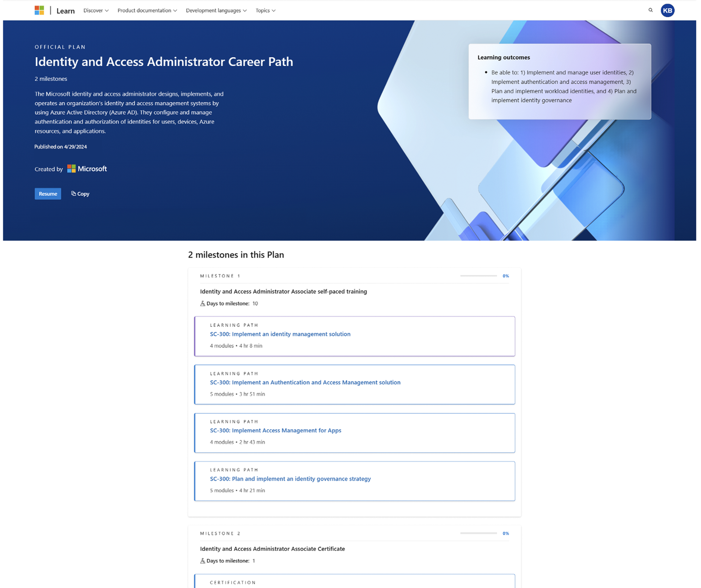Click the Topics menu item in navigation
The height and width of the screenshot is (588, 701).
[265, 11]
